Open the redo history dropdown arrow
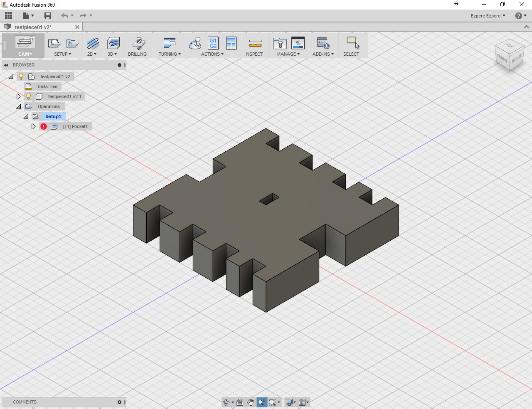This screenshot has width=532, height=409. (91, 16)
